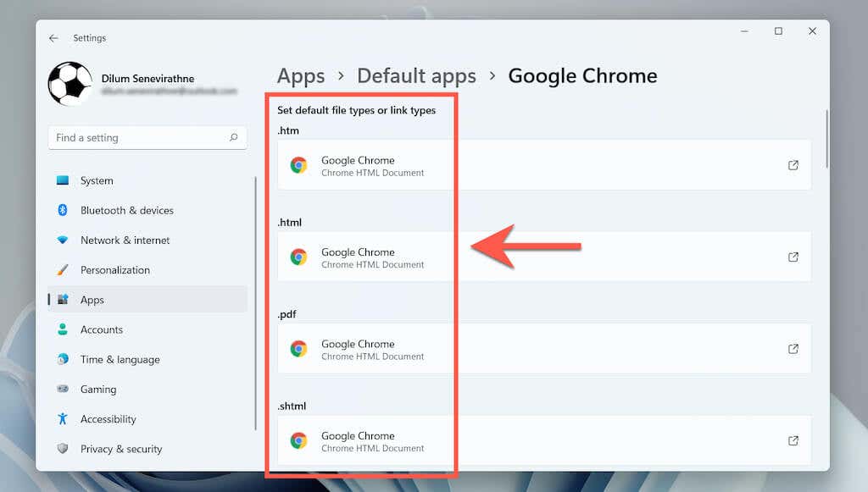
Task: Open the Privacy & security section
Action: (121, 449)
